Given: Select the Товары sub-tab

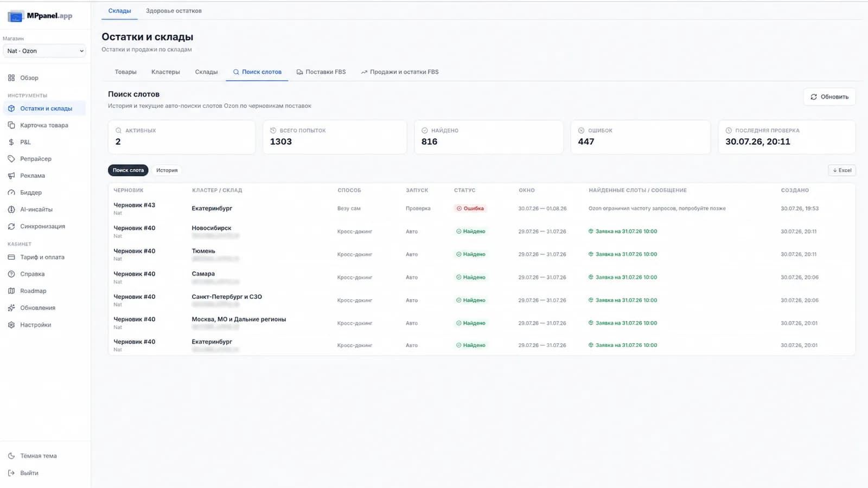Looking at the screenshot, I should (125, 72).
